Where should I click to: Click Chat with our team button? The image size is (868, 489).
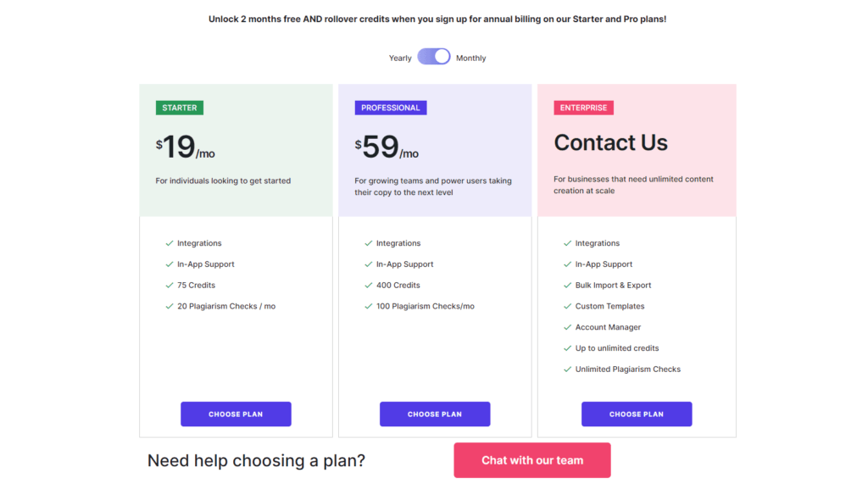(x=532, y=460)
